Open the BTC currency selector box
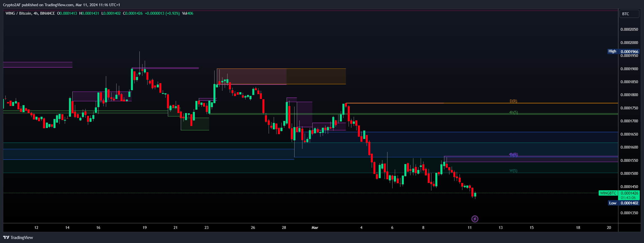 tap(629, 14)
